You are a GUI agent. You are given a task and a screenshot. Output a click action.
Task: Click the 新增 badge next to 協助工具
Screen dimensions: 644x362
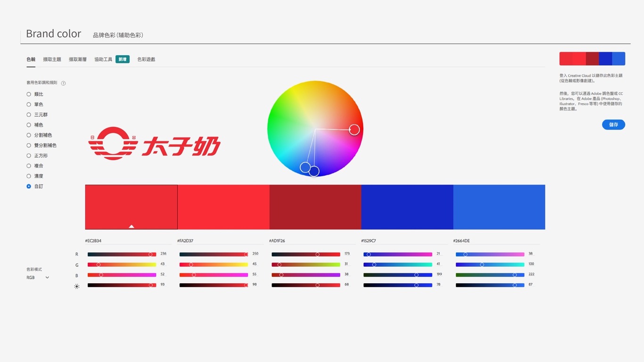(x=123, y=59)
